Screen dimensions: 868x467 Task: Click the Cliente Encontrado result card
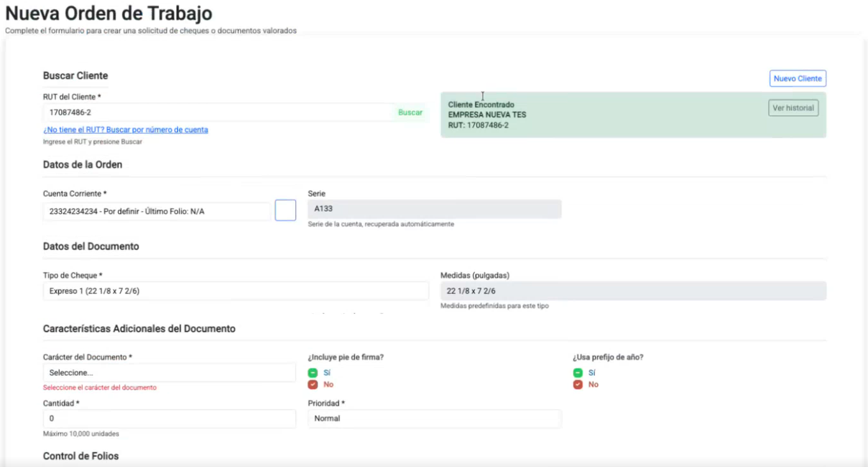(x=633, y=115)
